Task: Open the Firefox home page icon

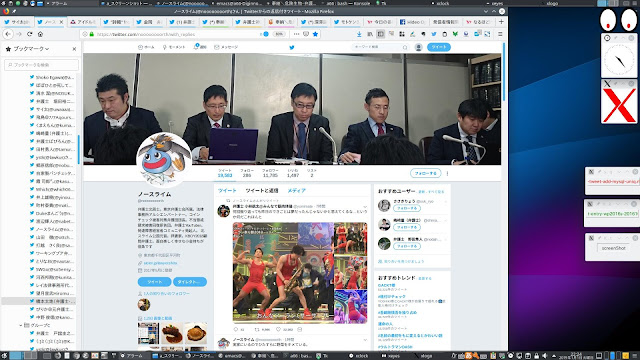Action: [x=40, y=34]
